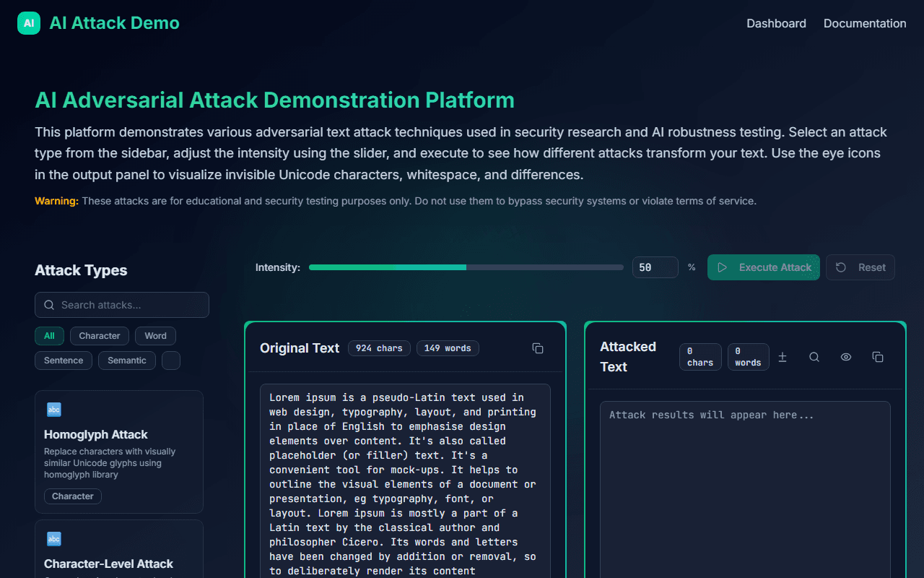Click the blank filter chip next to Semantic
Screen dimensions: 924x578
tap(171, 361)
